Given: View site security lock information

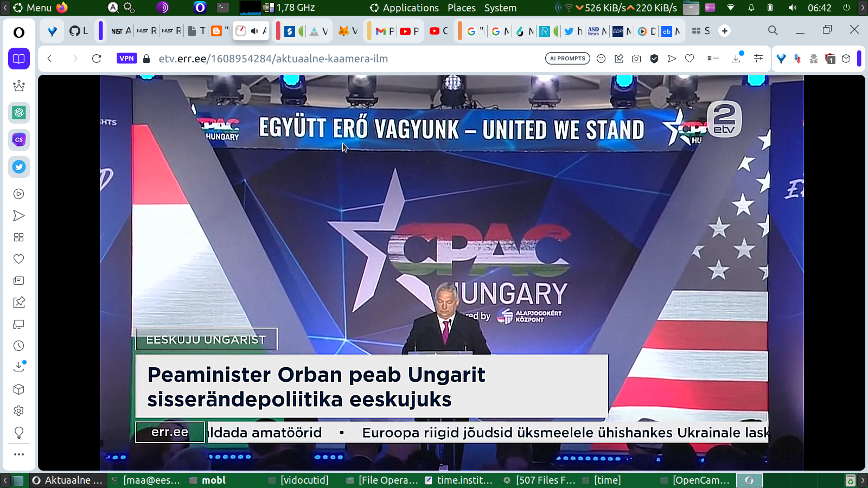Looking at the screenshot, I should click(x=146, y=59).
